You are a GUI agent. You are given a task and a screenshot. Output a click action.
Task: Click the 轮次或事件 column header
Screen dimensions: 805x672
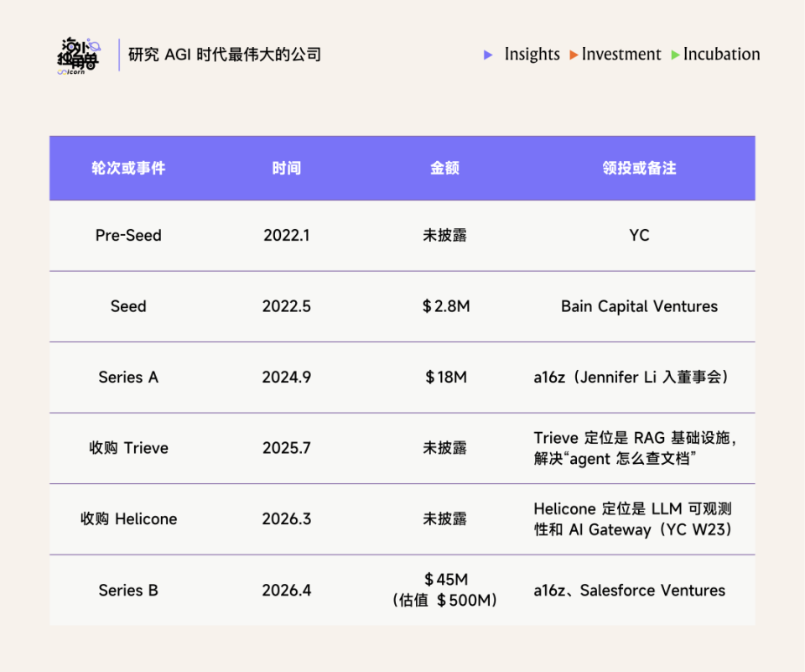click(128, 168)
